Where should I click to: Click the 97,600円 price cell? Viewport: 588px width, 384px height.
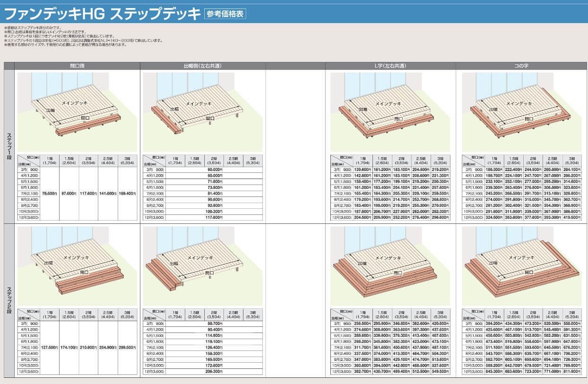69,193
